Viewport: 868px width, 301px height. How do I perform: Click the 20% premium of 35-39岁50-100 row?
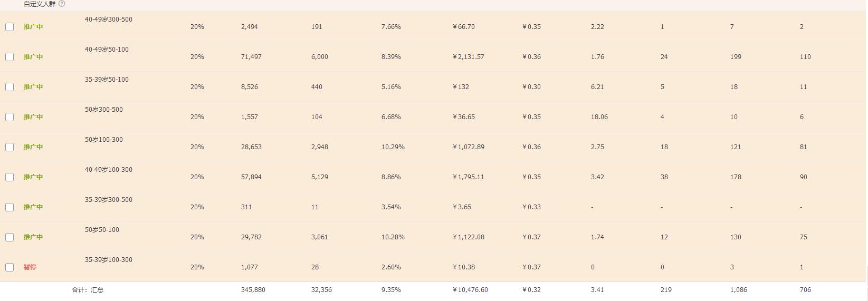point(197,87)
